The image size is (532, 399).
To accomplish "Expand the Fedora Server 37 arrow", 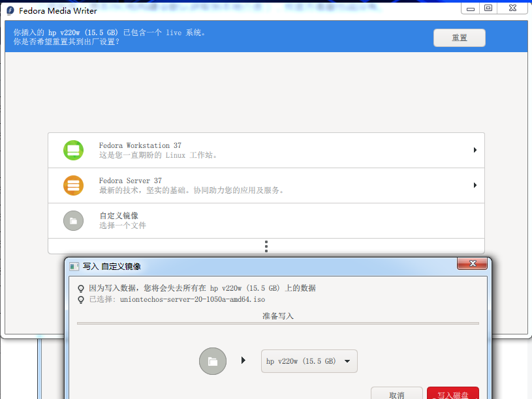I will [475, 185].
